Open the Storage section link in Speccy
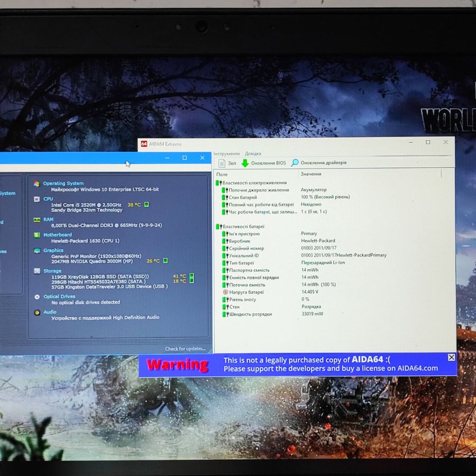 (52, 271)
